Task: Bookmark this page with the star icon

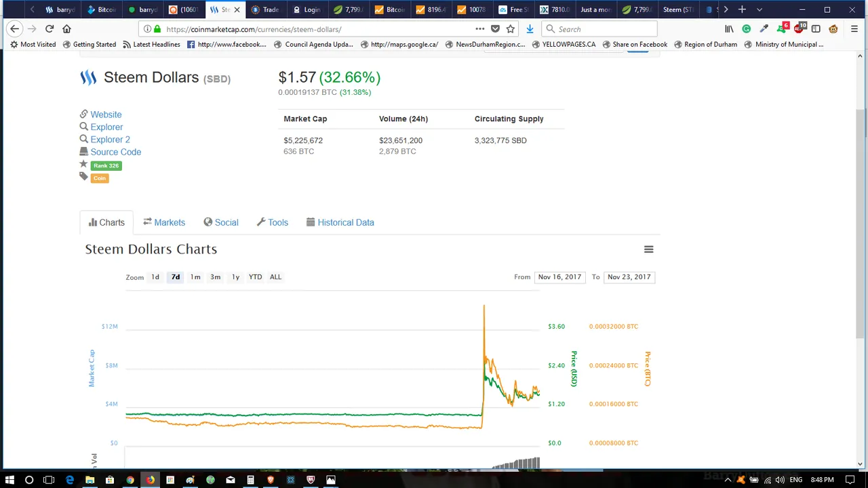Action: click(511, 29)
